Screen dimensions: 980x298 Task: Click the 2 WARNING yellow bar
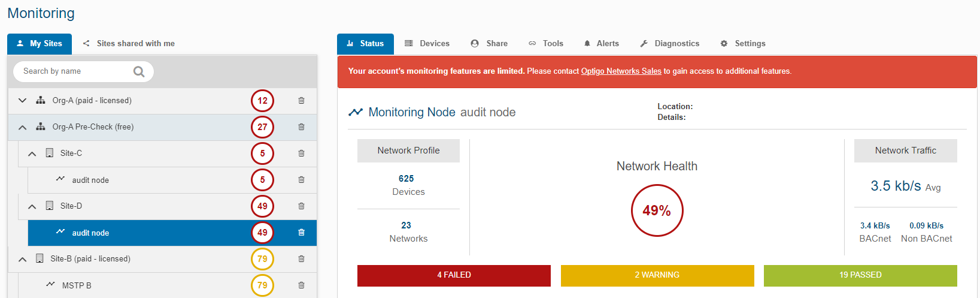(657, 275)
